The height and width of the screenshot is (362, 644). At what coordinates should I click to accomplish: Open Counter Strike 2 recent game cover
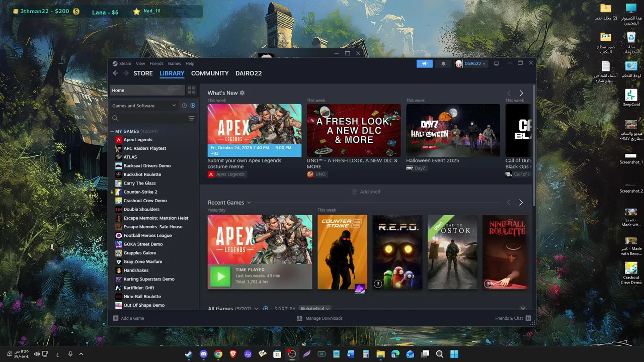coord(342,252)
